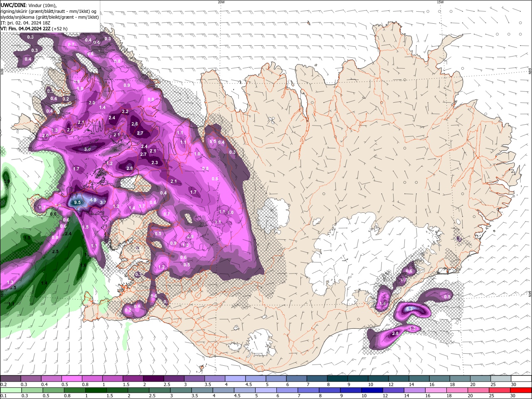Click the bright pink 0.5–0.8 legend swatch
The width and height of the screenshot is (532, 399).
[71, 379]
